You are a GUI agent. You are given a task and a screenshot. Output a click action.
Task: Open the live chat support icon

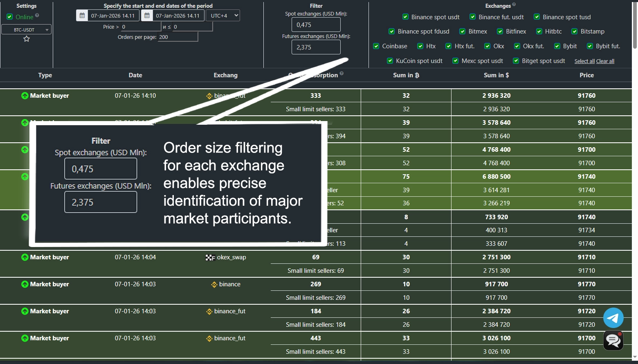[613, 340]
